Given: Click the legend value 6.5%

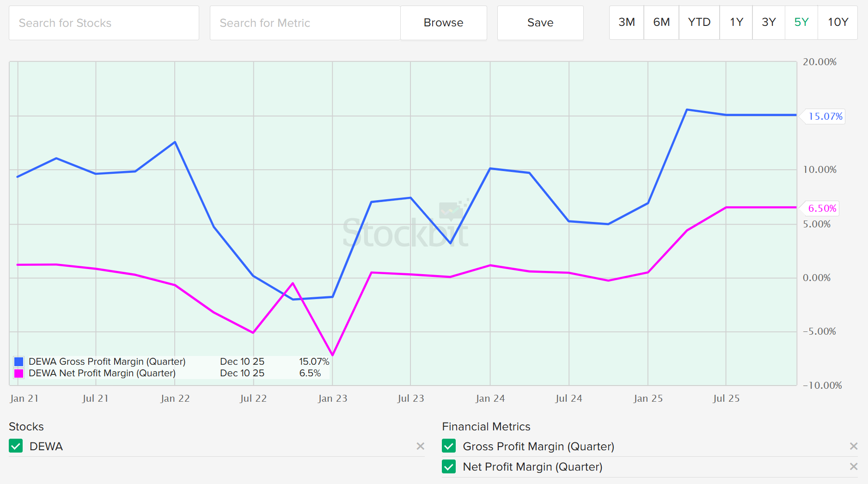Looking at the screenshot, I should 310,373.
